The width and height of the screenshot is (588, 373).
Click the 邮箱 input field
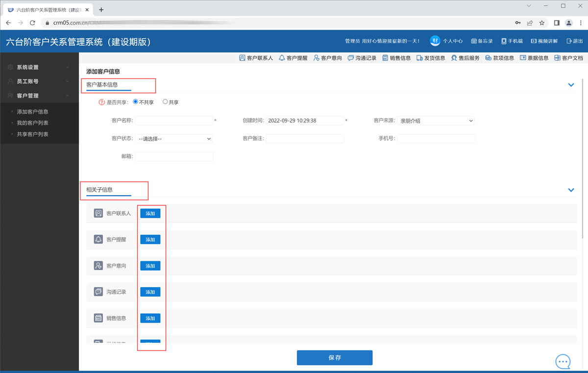tap(174, 157)
